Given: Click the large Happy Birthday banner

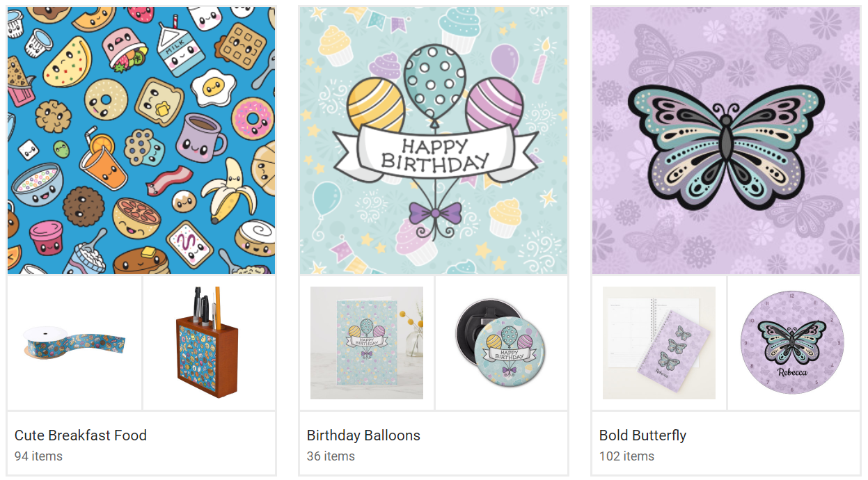Looking at the screenshot, I should pos(435,154).
